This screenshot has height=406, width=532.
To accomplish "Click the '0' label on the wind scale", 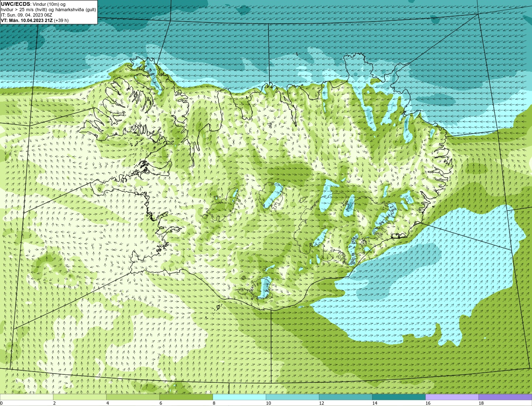I will 1,403.
